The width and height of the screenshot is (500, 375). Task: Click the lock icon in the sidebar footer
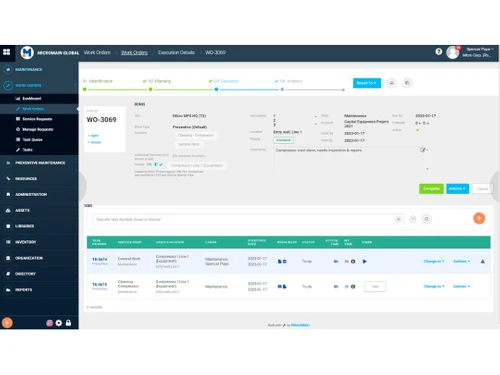tap(68, 323)
